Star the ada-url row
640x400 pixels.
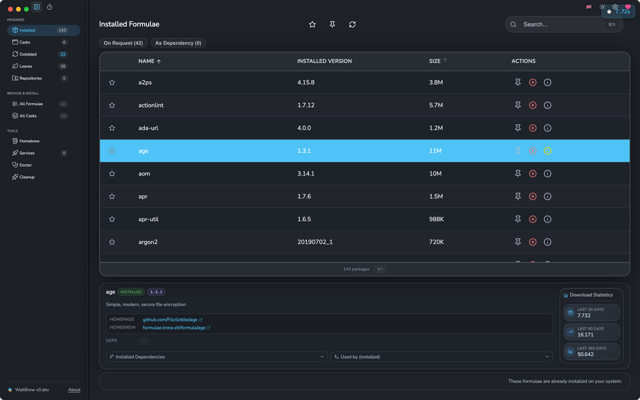pos(112,128)
